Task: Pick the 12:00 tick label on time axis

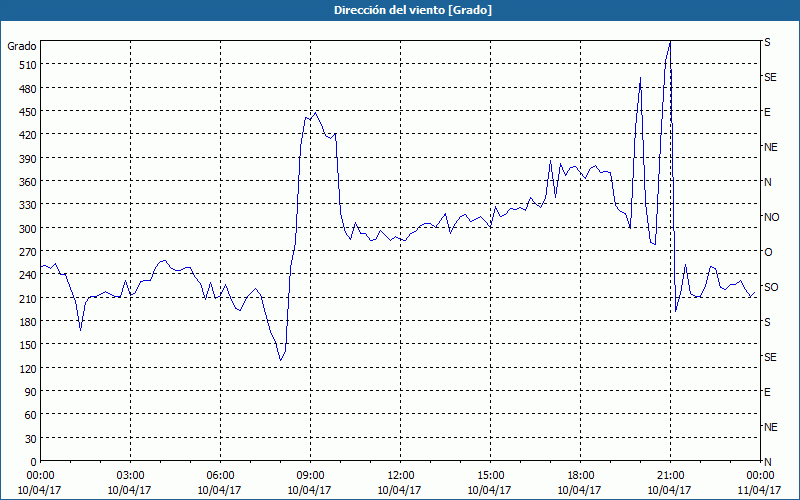Action: (400, 475)
